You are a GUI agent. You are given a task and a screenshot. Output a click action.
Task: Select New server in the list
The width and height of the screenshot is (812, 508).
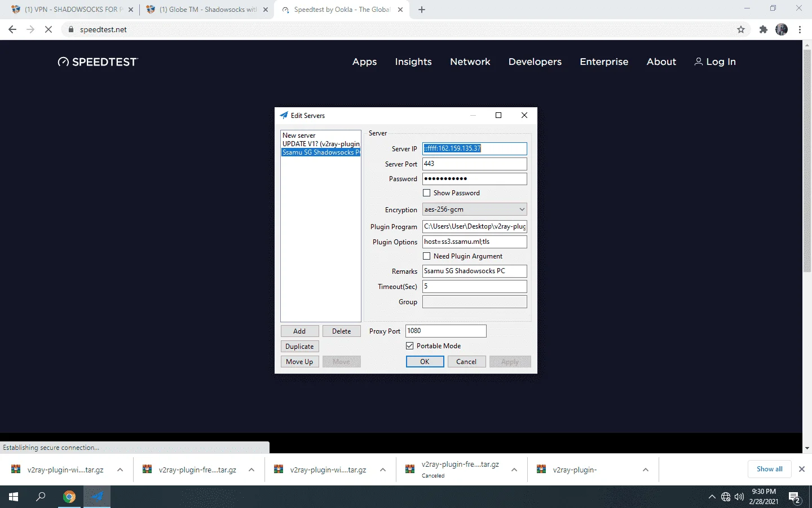320,135
